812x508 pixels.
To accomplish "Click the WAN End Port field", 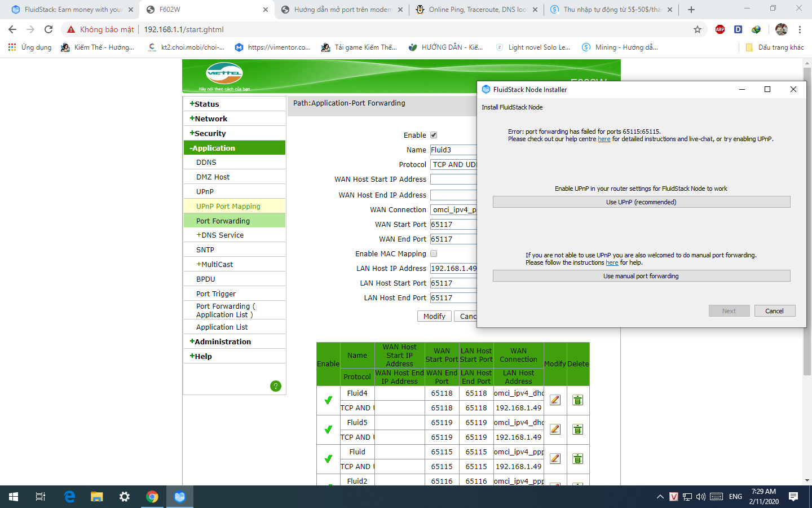I will coord(453,239).
